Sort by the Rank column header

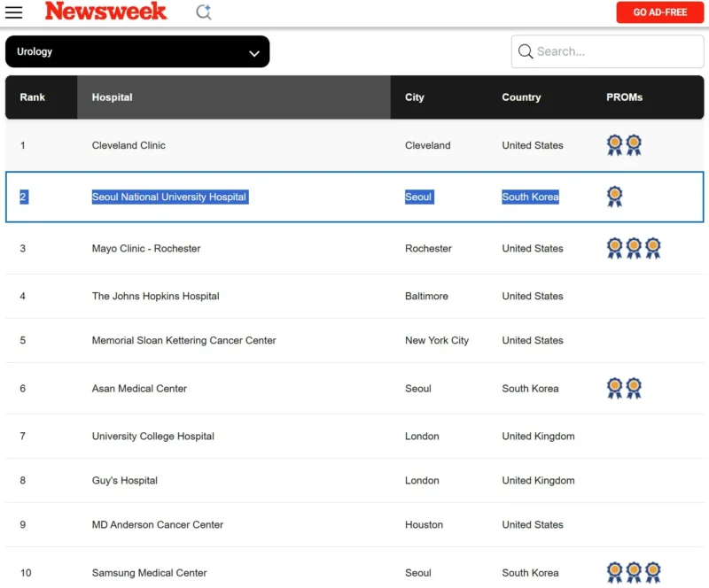32,97
